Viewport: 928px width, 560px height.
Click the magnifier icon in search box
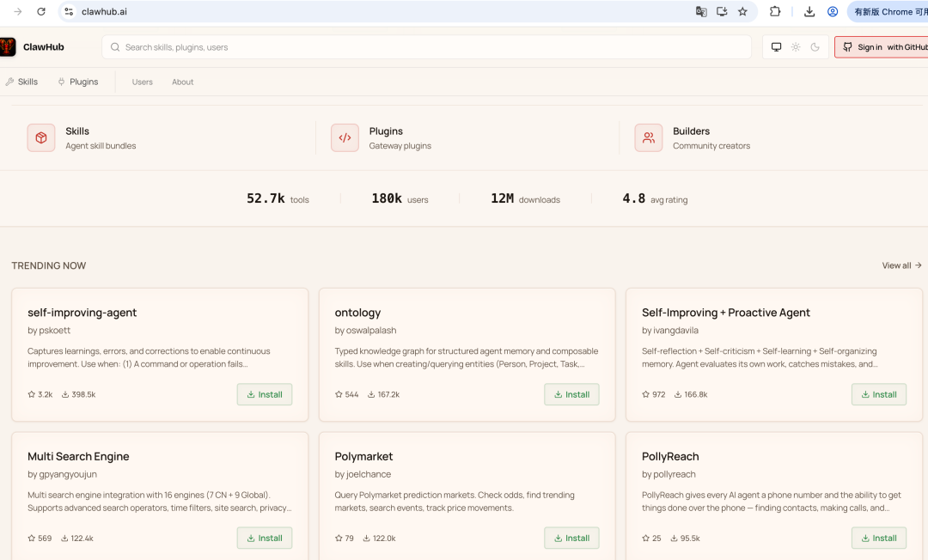pos(115,47)
